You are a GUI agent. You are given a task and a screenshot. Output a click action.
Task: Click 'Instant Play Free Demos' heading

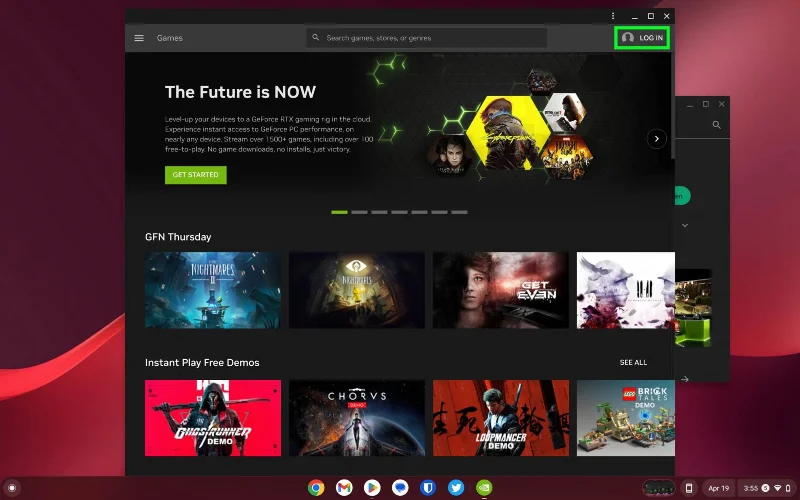(202, 363)
